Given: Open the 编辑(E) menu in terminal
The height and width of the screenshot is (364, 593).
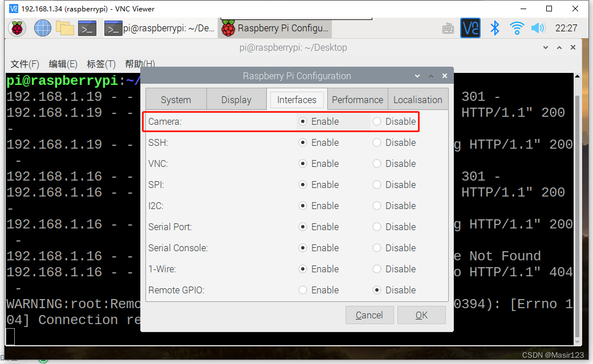Looking at the screenshot, I should [x=63, y=64].
